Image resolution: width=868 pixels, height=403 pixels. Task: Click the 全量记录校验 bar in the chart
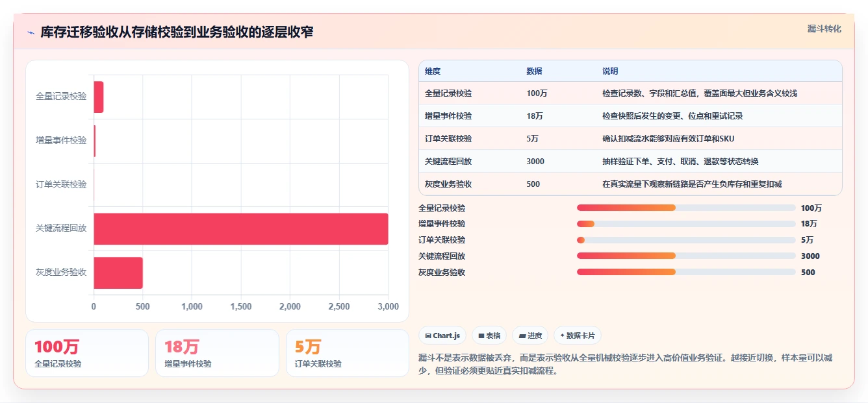pyautogui.click(x=99, y=97)
